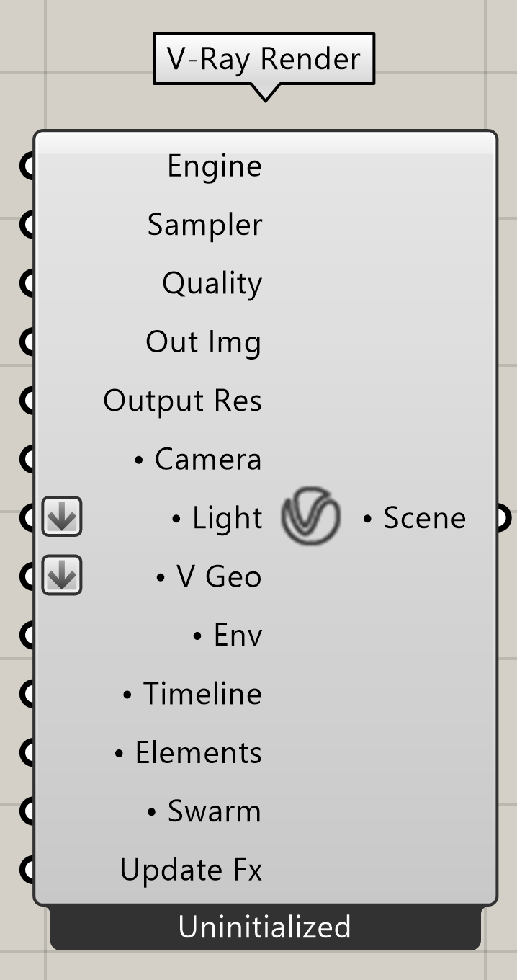
Task: Click the flatten arrow icon beside V Geo
Action: click(x=62, y=575)
